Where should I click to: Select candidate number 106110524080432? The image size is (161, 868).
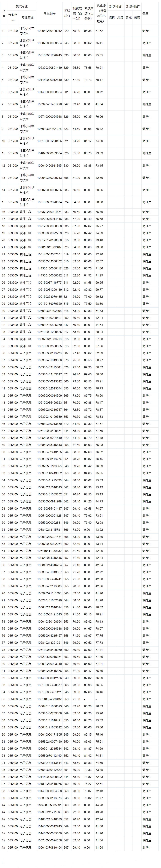point(49,699)
